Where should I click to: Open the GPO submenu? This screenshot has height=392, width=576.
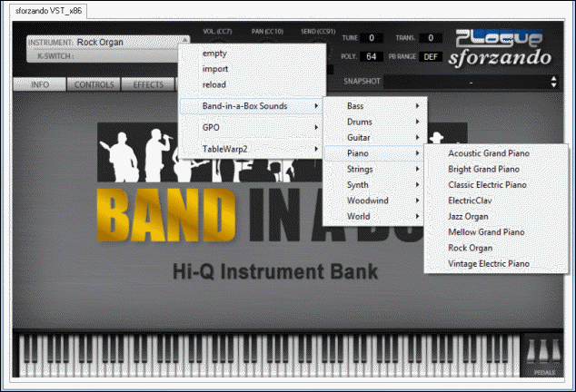click(x=252, y=127)
